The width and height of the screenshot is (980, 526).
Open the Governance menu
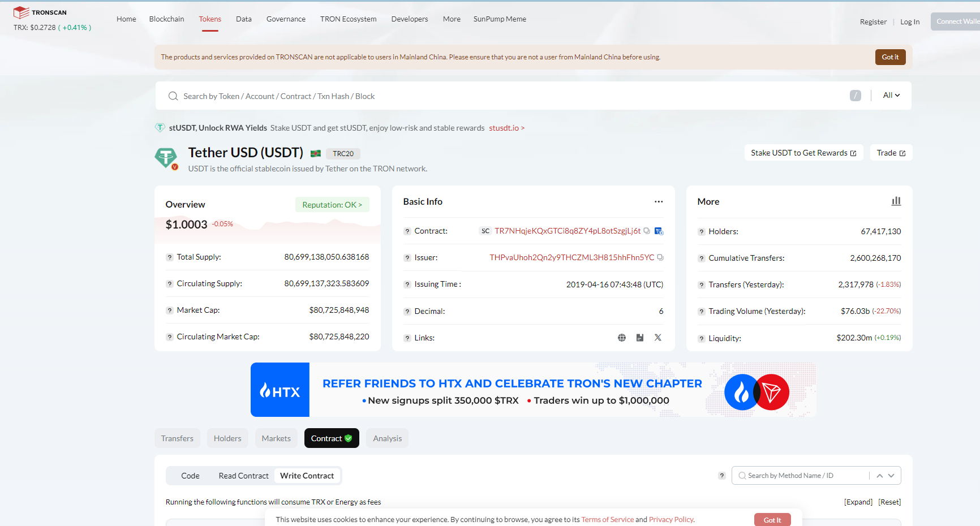tap(286, 19)
